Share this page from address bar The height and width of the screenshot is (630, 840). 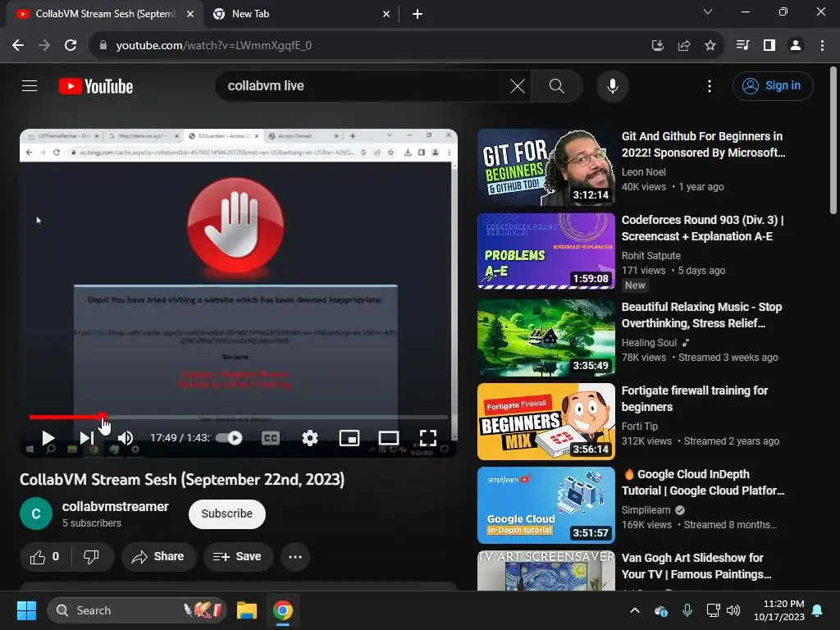[x=684, y=46]
